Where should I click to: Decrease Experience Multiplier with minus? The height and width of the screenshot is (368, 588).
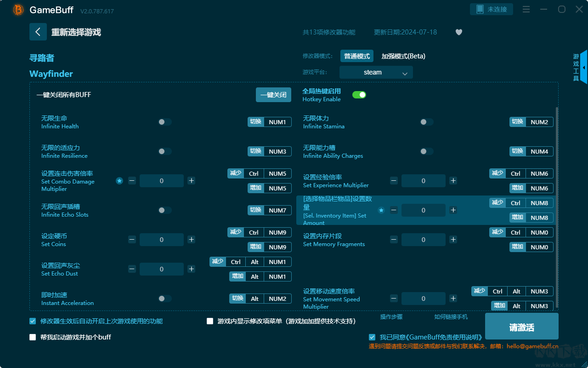[x=394, y=181]
